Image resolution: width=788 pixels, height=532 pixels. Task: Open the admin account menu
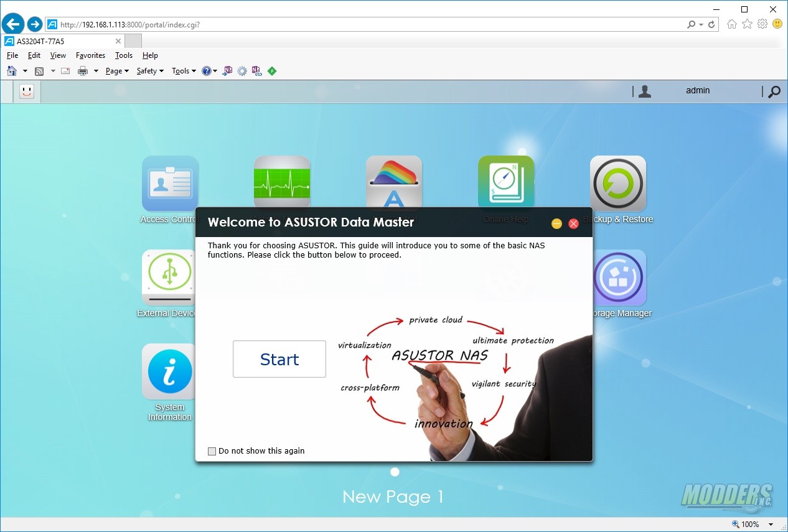[698, 91]
